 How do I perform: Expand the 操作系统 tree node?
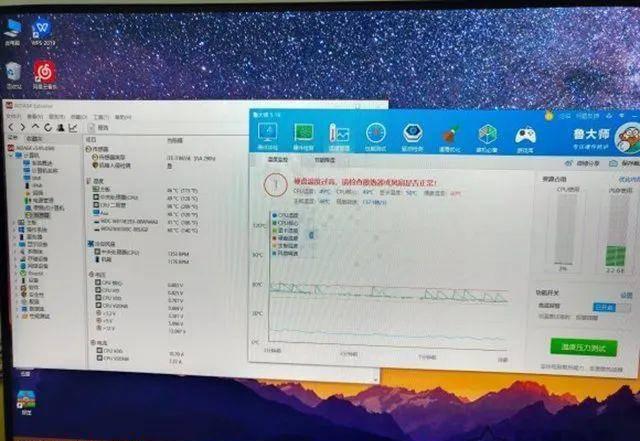coord(15,230)
